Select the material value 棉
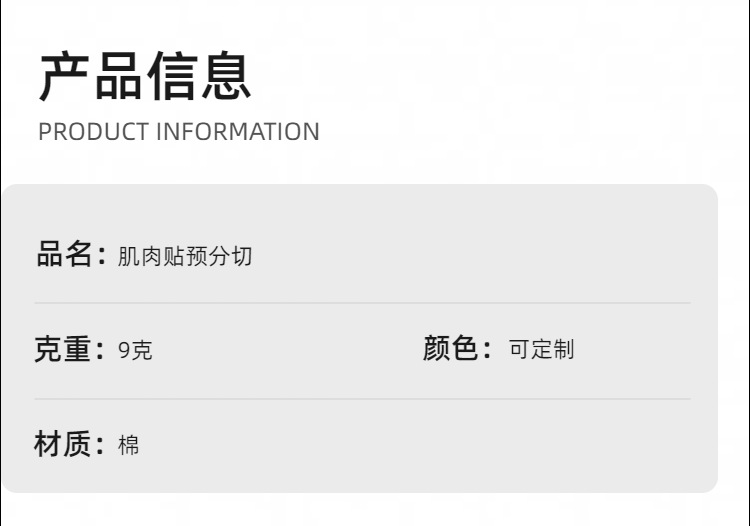 coord(129,445)
